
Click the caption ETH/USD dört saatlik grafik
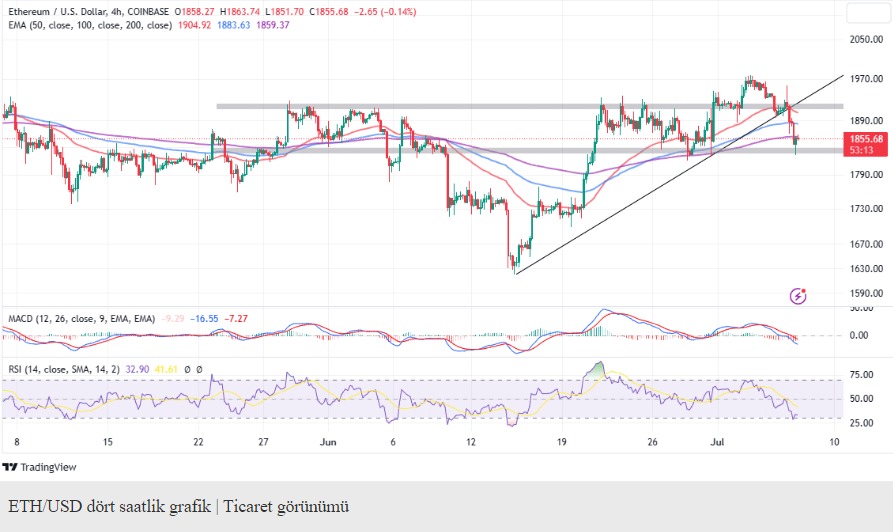point(109,506)
